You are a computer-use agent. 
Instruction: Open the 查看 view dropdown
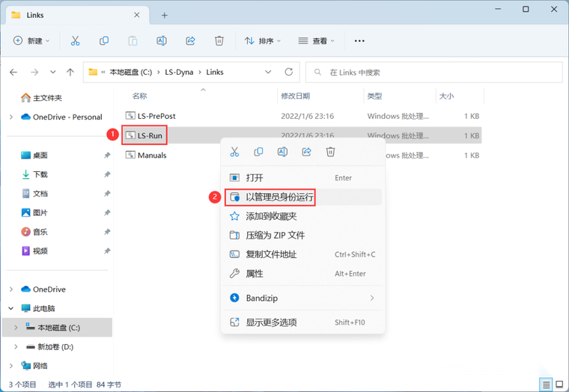click(316, 40)
